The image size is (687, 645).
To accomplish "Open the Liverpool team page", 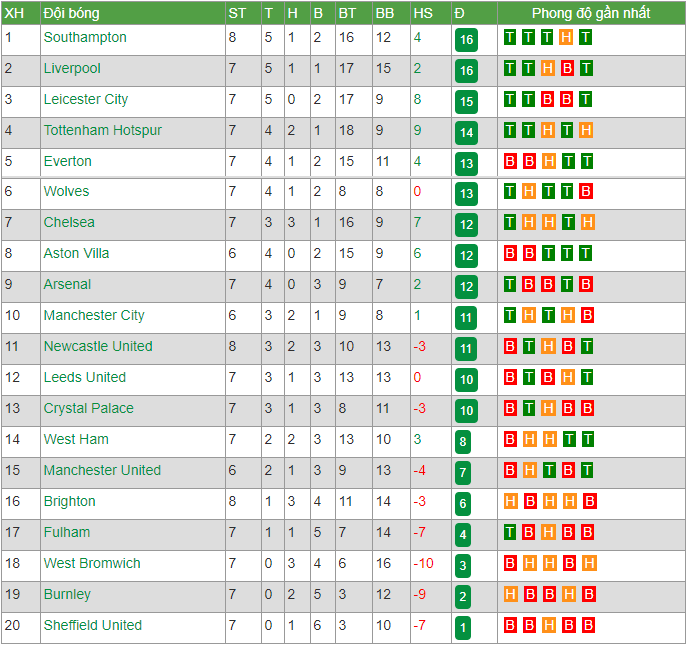I will coord(72,68).
